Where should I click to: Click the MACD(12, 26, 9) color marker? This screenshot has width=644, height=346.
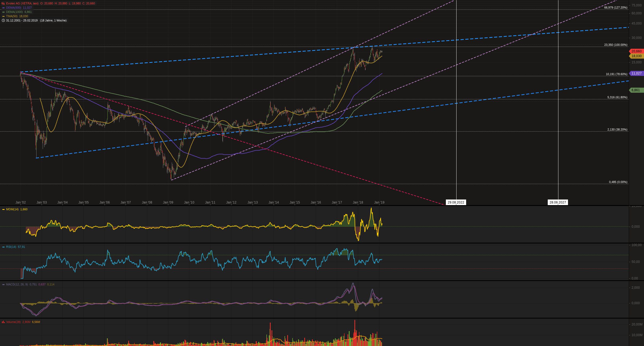point(3,284)
